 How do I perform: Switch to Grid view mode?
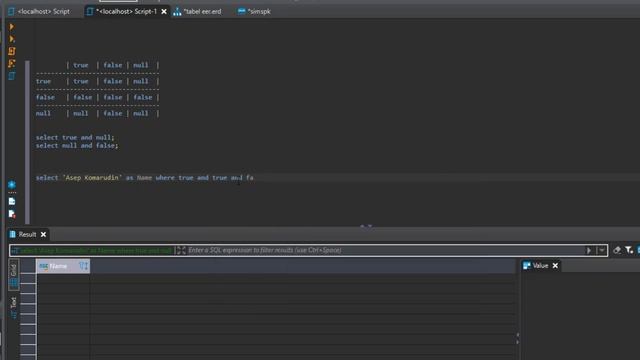[x=13, y=274]
